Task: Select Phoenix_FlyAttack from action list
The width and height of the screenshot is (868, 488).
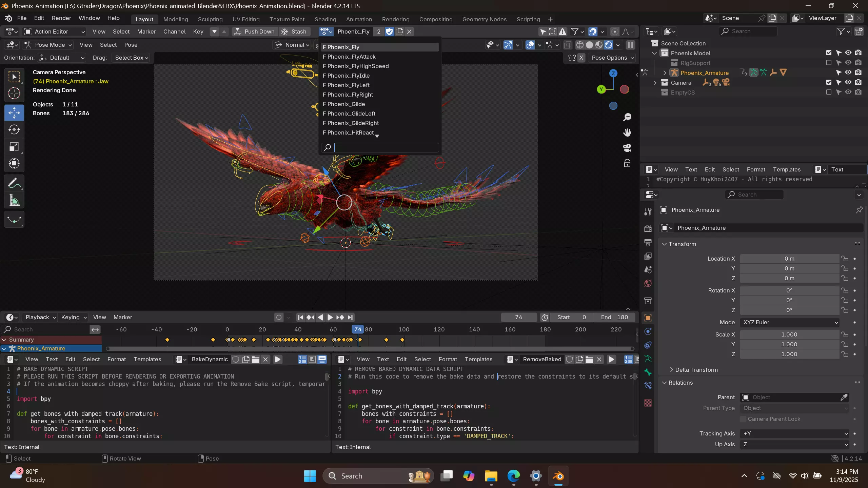Action: (380, 57)
